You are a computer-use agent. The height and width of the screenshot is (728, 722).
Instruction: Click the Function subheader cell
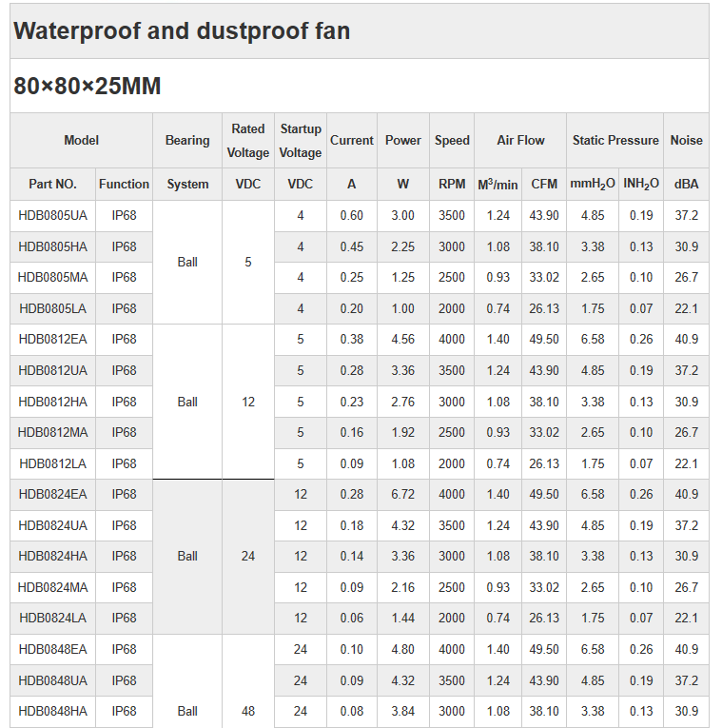124,184
